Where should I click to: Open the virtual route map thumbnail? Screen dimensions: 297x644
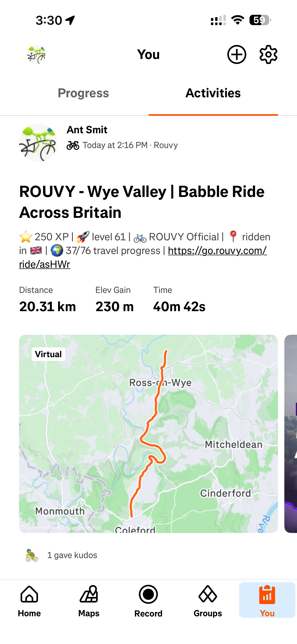tap(148, 434)
